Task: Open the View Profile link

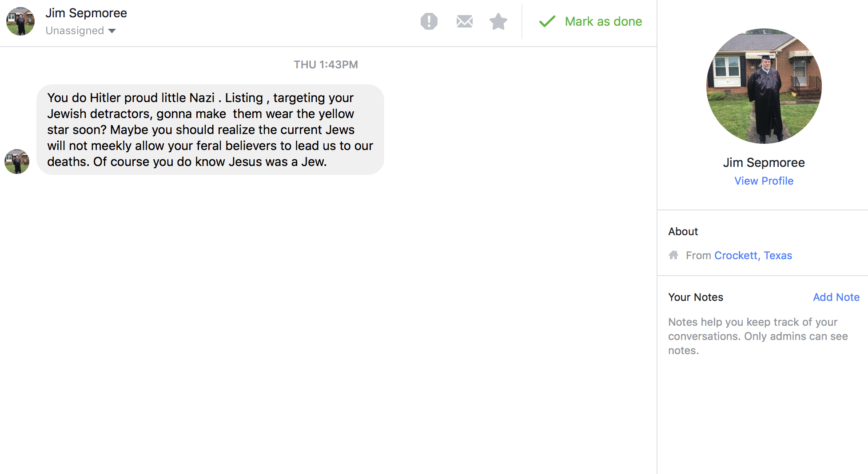Action: (764, 181)
